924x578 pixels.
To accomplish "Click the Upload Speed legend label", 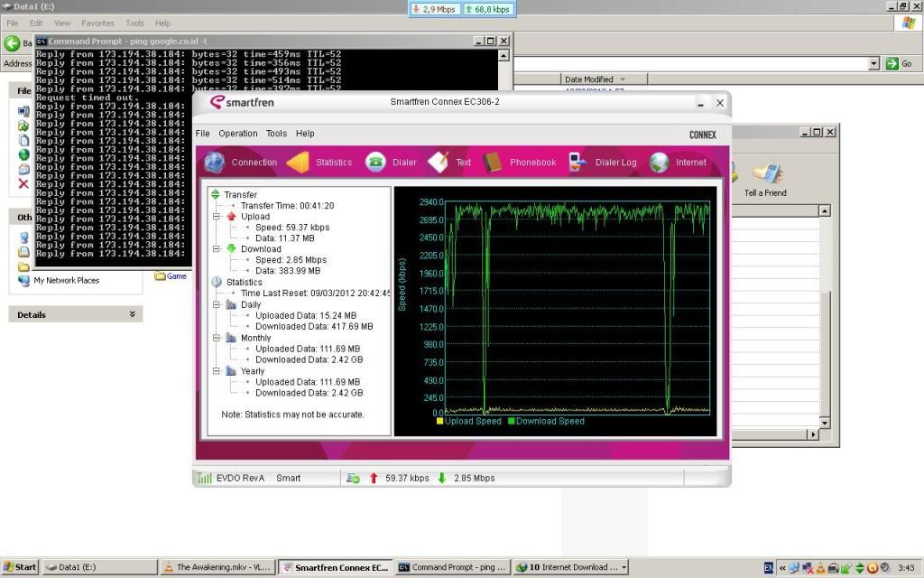I will click(473, 421).
